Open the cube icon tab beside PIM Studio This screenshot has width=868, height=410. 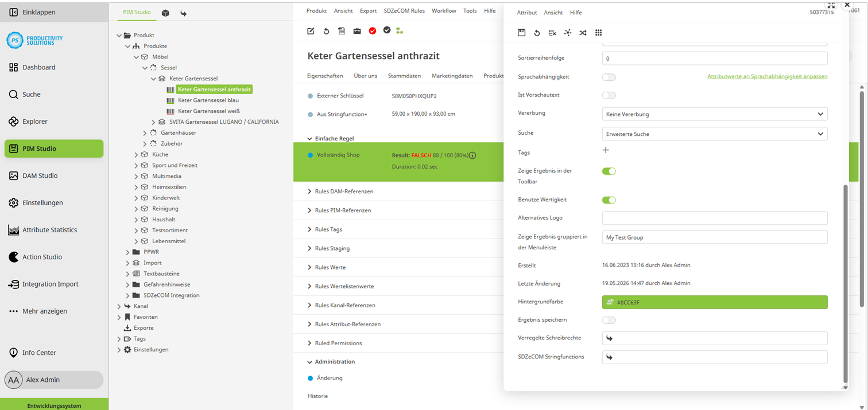pyautogui.click(x=165, y=13)
